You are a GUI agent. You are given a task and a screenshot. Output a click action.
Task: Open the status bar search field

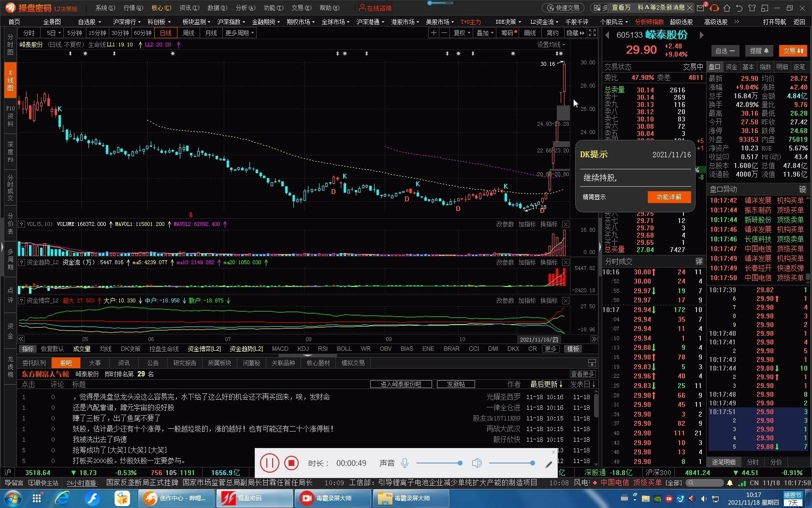[704, 483]
